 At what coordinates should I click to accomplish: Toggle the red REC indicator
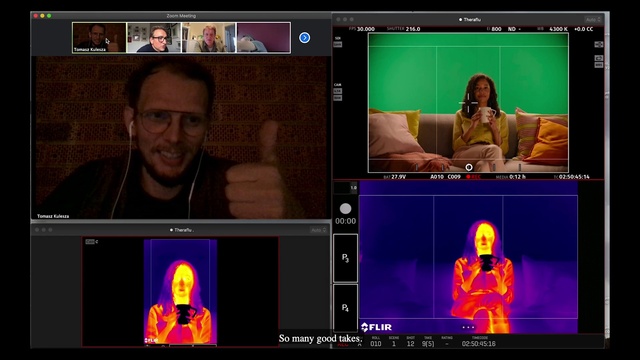473,177
